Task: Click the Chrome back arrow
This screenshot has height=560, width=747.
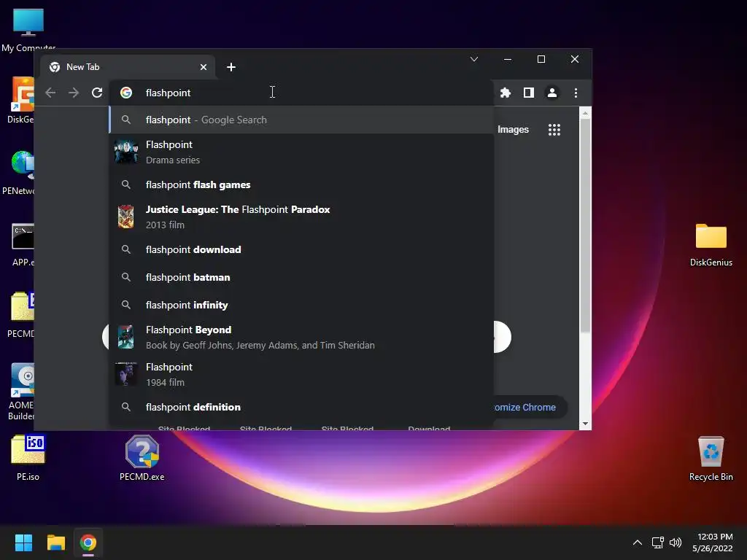Action: pos(50,93)
